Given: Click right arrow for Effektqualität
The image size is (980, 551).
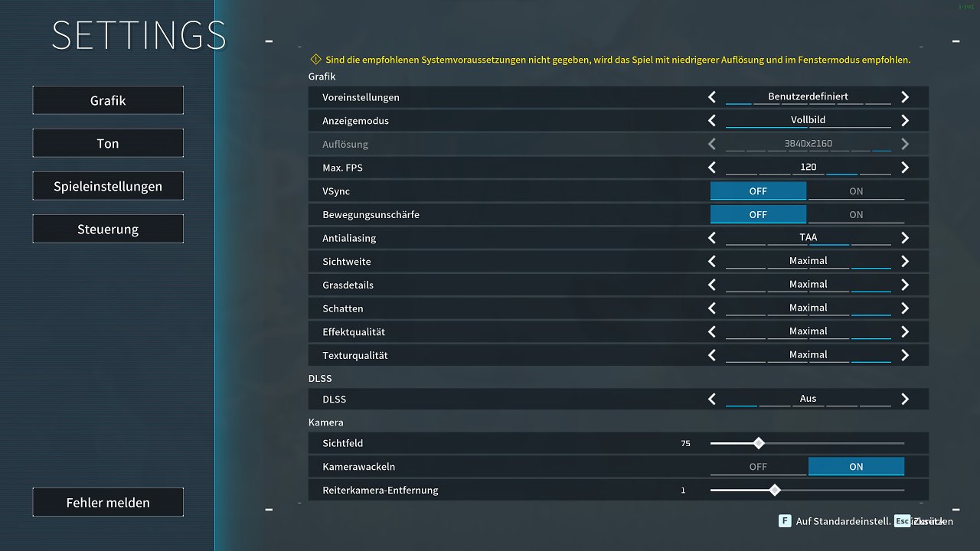Looking at the screenshot, I should [x=905, y=332].
